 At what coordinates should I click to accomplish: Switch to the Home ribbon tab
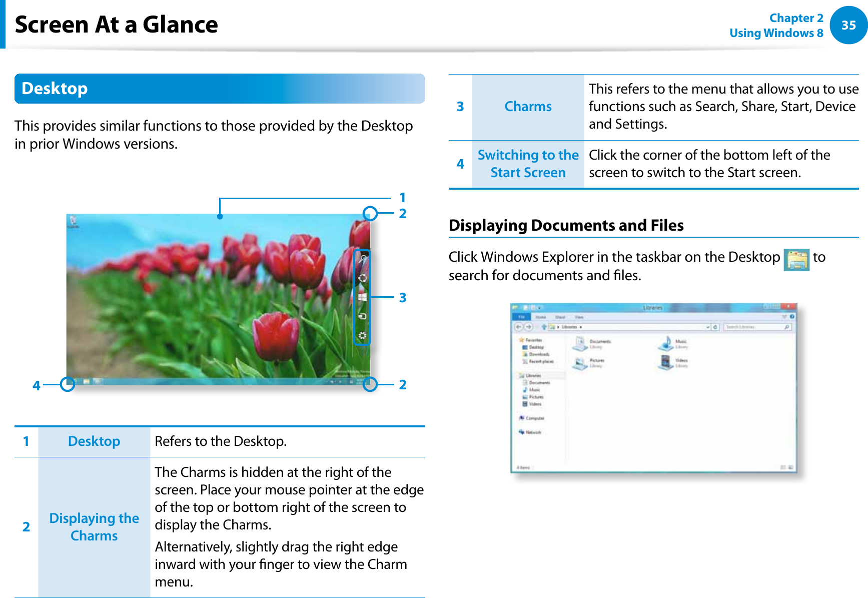pyautogui.click(x=541, y=317)
